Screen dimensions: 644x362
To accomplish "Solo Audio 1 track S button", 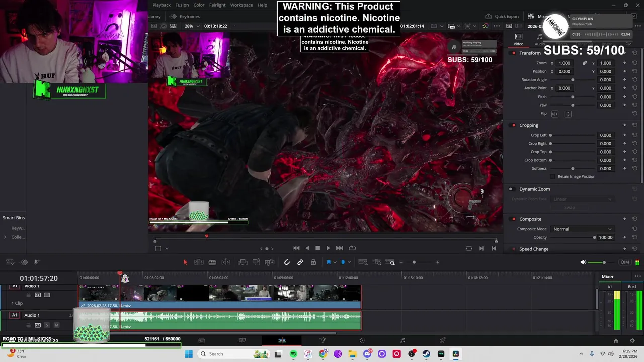I will [x=47, y=325].
